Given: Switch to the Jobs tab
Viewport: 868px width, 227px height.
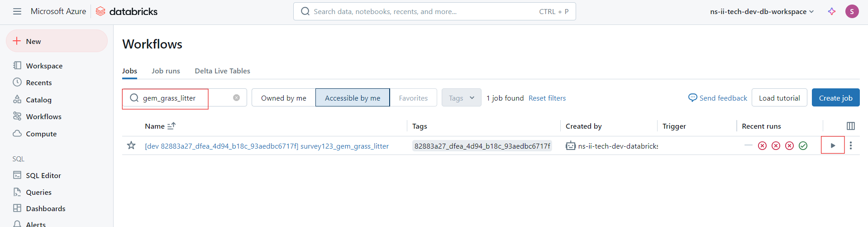Looking at the screenshot, I should (x=129, y=71).
